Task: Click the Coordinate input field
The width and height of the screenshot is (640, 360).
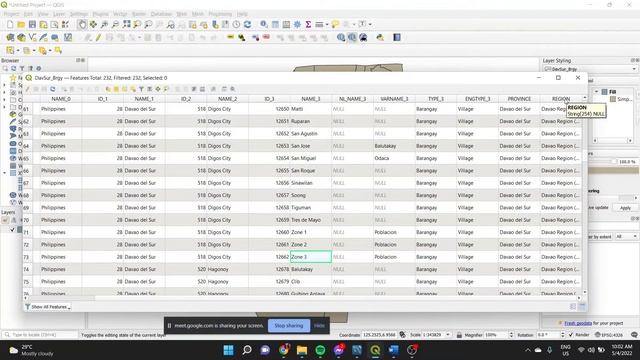Action: (x=379, y=335)
